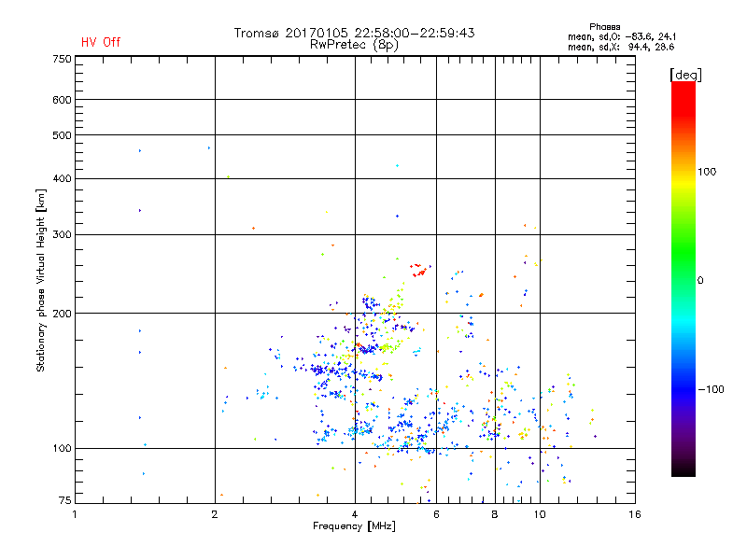Click the x-axis tick label '16'
This screenshot has width=747, height=560.
tap(635, 514)
